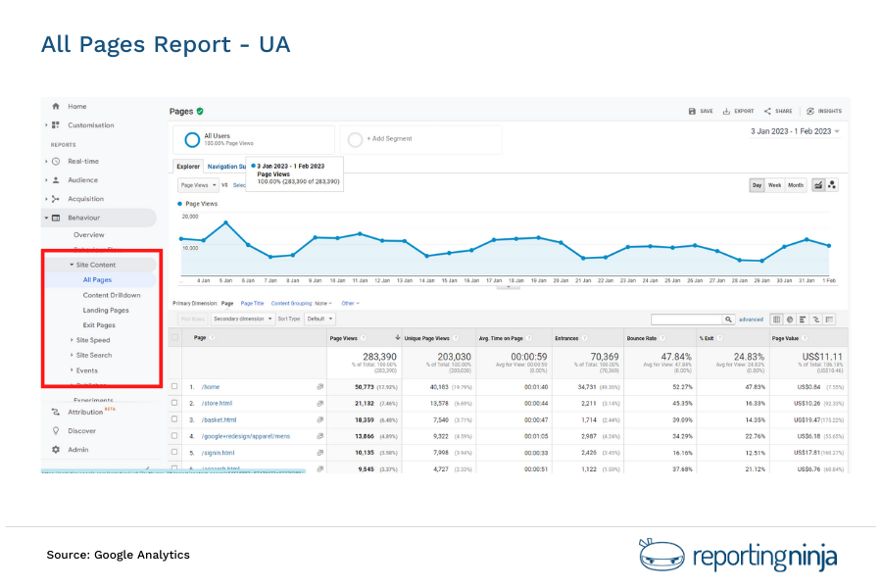Click the Share icon

767,112
